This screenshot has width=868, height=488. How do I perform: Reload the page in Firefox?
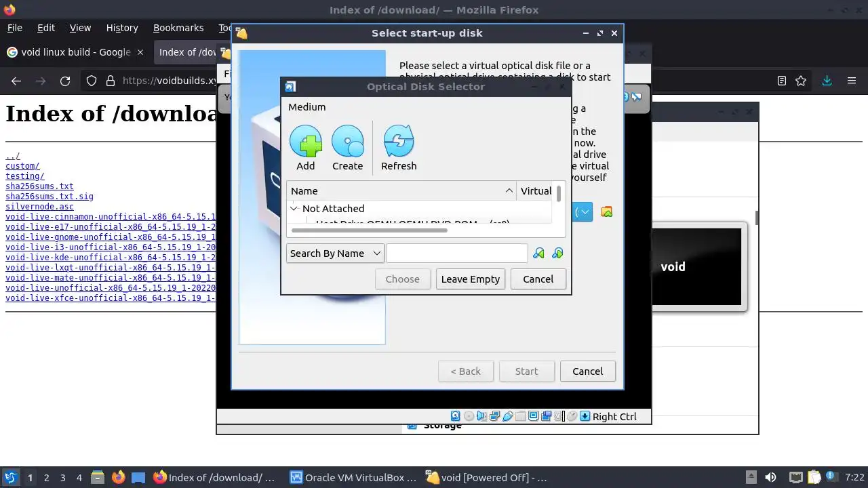point(65,81)
